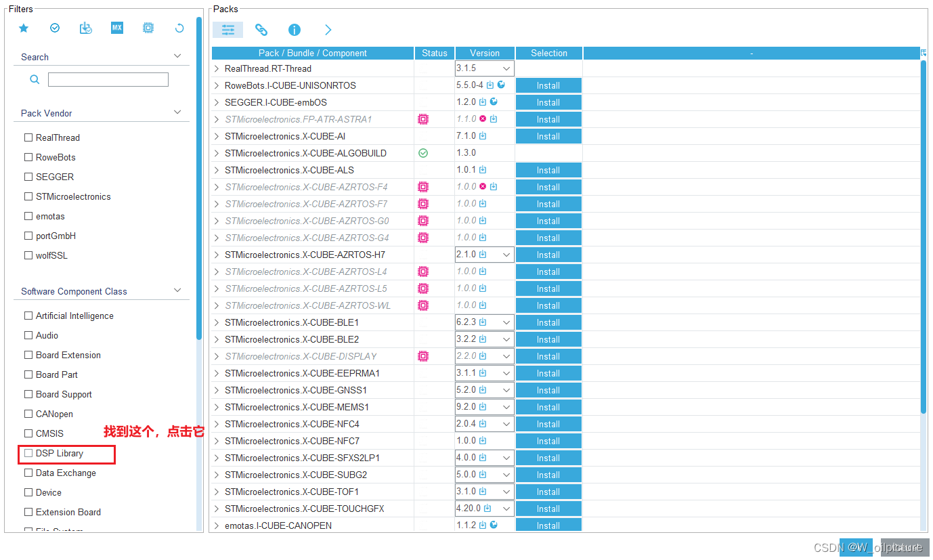Check the Data Exchange checkbox
This screenshot has width=933, height=560.
click(x=28, y=473)
